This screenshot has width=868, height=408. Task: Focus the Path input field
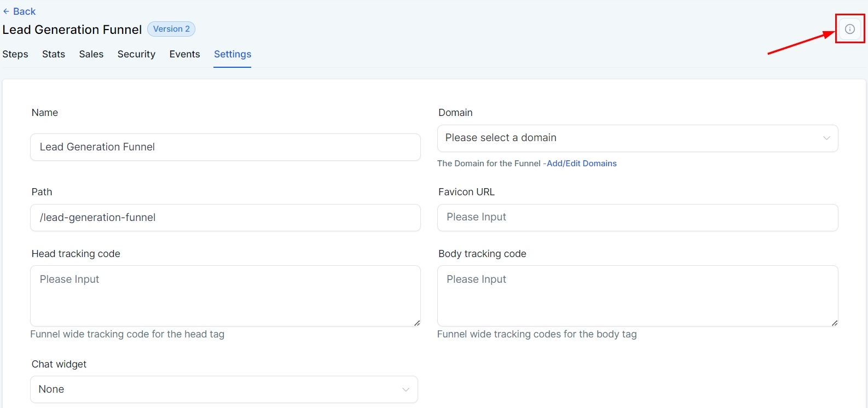pos(225,218)
